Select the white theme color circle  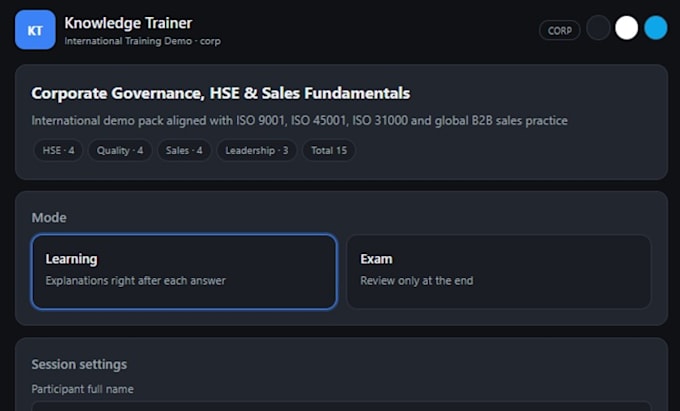[627, 28]
